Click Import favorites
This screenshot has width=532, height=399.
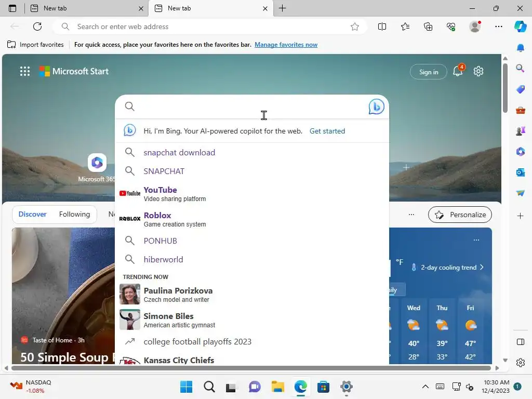pos(35,45)
